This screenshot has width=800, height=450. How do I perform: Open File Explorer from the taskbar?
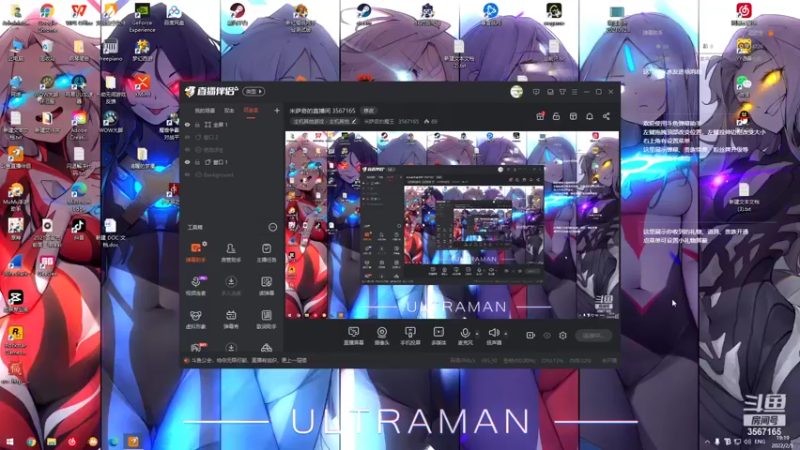(x=51, y=441)
